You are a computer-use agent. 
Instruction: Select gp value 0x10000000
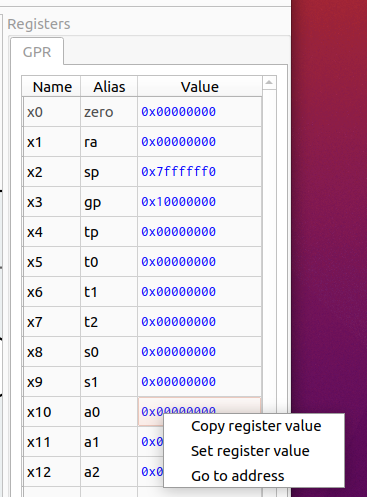tap(199, 202)
